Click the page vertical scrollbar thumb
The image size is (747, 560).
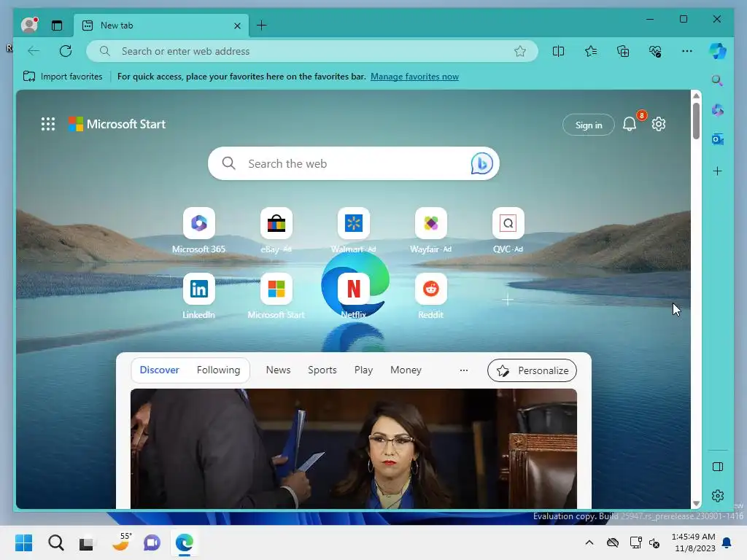(696, 121)
